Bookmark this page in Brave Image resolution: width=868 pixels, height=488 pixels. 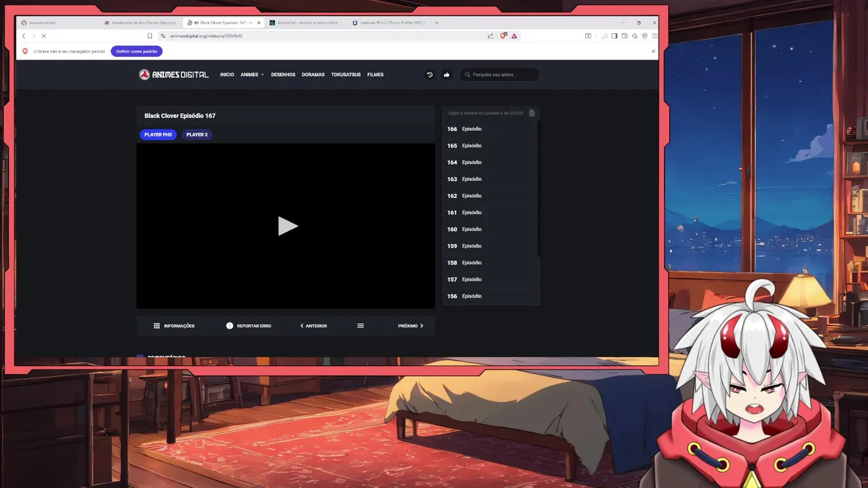coord(150,36)
